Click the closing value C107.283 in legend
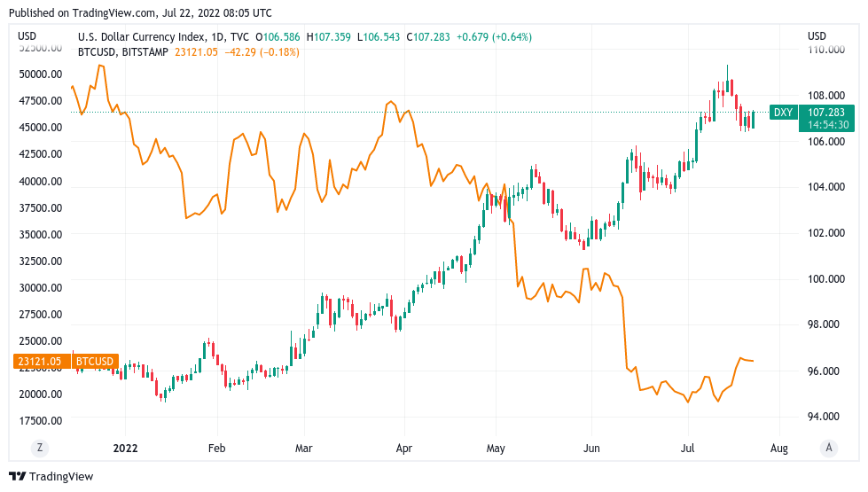 pos(428,37)
